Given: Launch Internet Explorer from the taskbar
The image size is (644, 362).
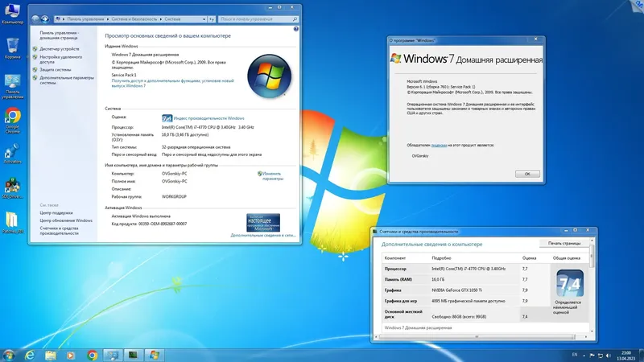Looking at the screenshot, I should [30, 355].
